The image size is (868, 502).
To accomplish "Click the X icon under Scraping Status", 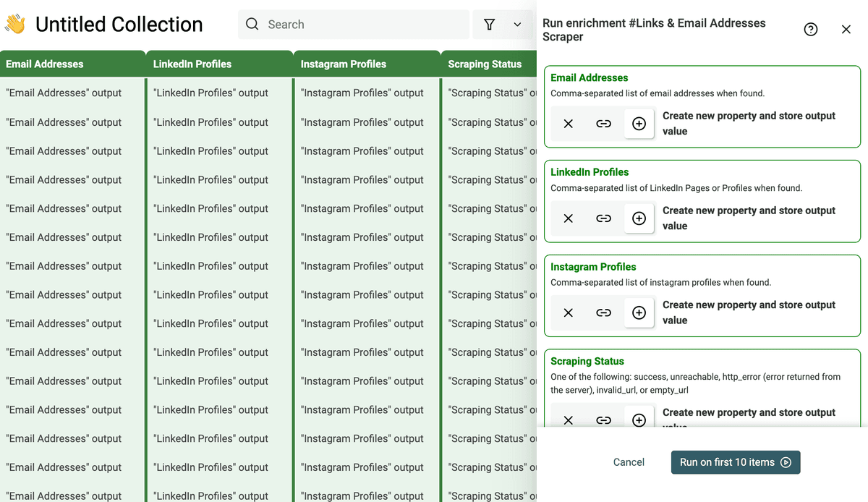I will 569,420.
